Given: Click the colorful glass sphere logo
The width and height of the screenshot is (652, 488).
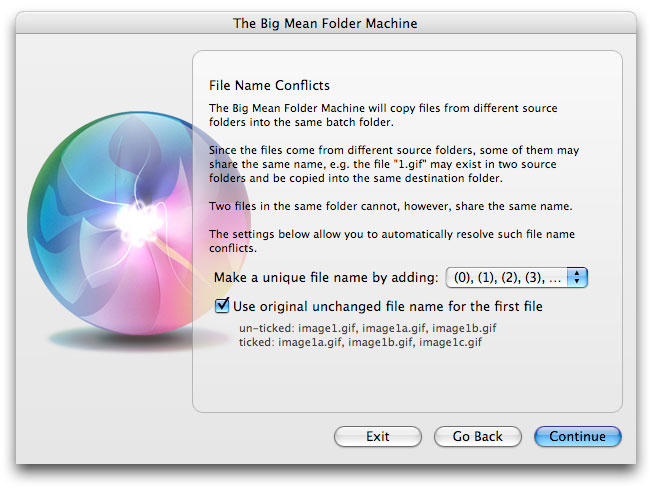Looking at the screenshot, I should pyautogui.click(x=139, y=224).
